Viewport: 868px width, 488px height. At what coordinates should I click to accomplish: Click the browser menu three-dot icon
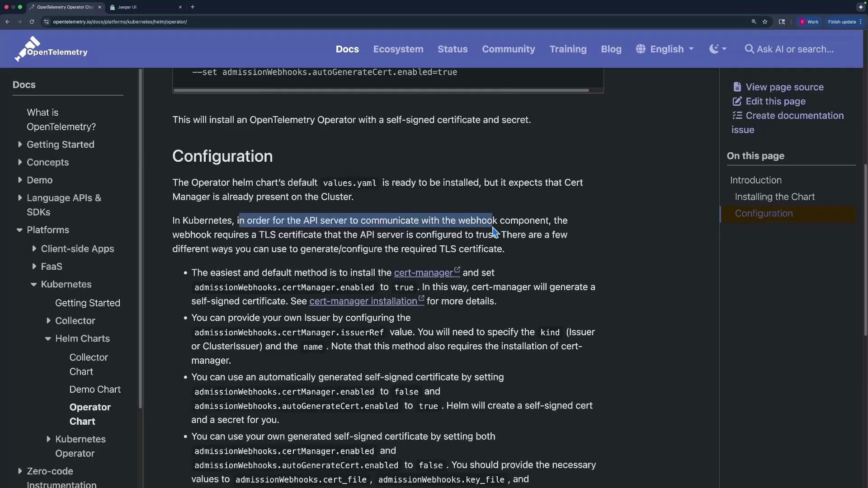click(860, 22)
